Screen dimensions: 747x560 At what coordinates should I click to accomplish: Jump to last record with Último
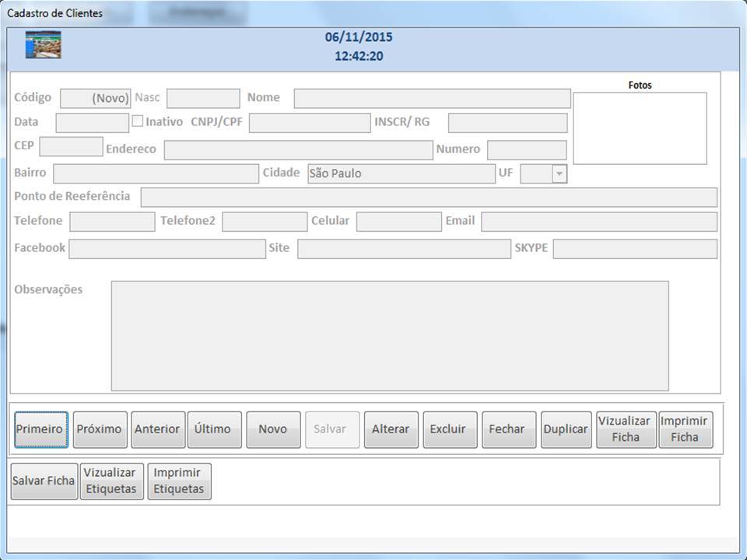click(x=213, y=429)
